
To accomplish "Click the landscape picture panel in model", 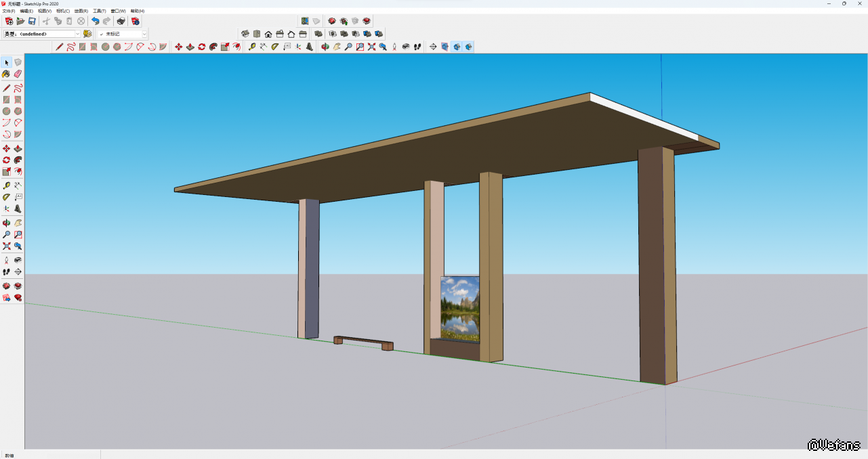I will [x=460, y=308].
